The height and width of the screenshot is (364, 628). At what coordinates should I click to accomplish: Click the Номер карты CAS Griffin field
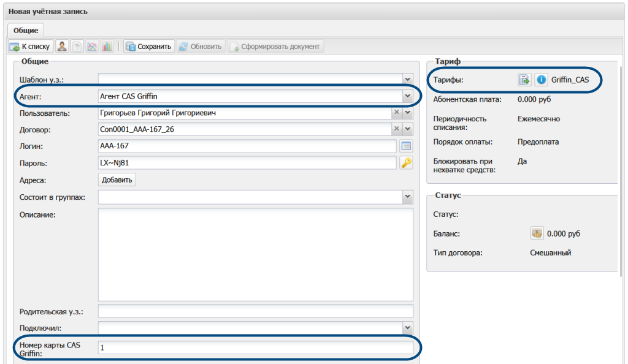[256, 347]
